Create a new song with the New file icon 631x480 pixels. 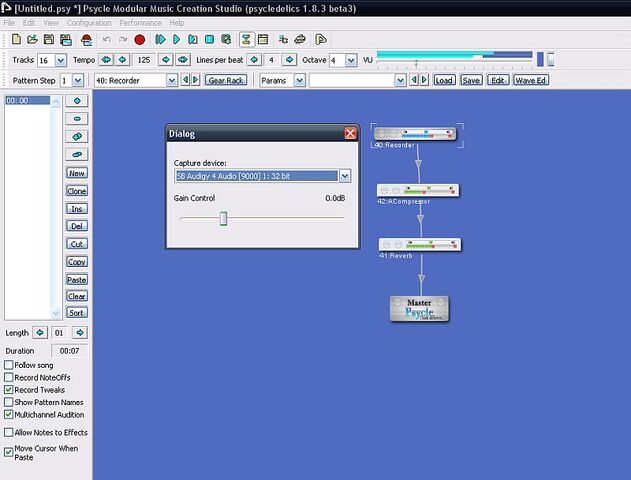[16, 39]
